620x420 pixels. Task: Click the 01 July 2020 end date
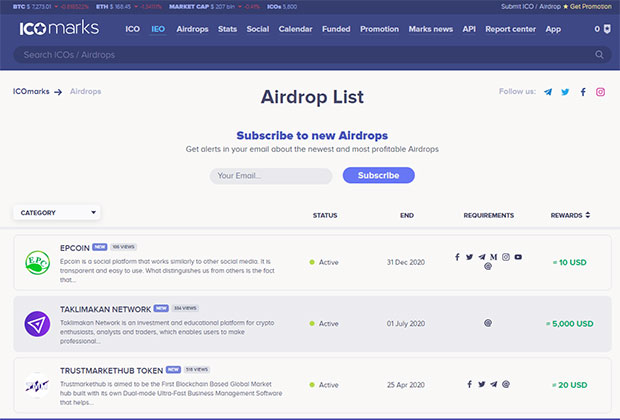pyautogui.click(x=406, y=324)
